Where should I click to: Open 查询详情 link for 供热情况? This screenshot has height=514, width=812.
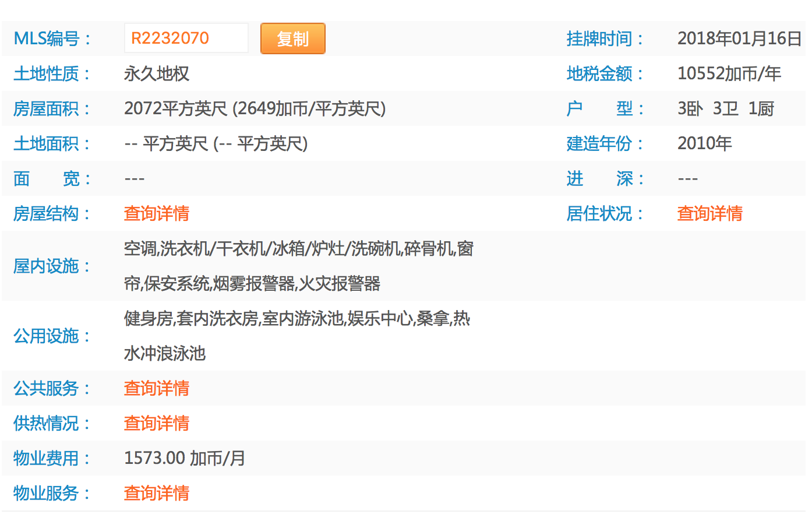pyautogui.click(x=156, y=423)
